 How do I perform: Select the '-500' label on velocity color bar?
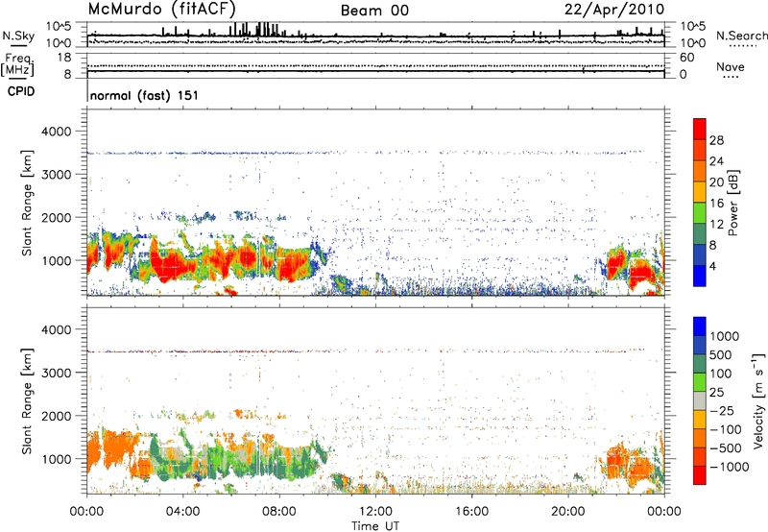(726, 447)
